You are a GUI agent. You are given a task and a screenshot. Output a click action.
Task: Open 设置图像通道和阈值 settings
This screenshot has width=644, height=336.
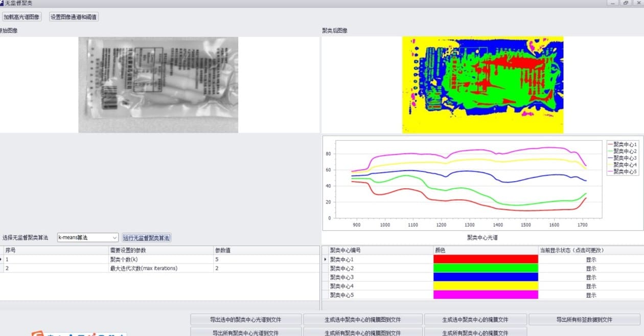click(74, 17)
